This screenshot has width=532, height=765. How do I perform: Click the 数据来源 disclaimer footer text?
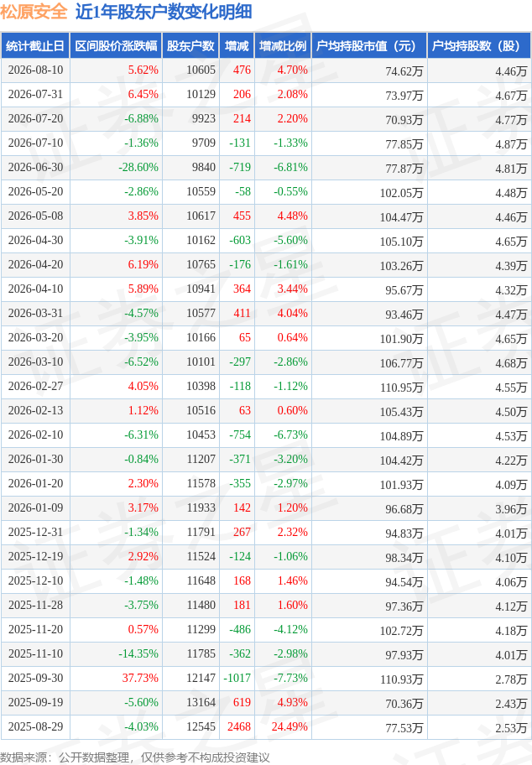click(135, 757)
